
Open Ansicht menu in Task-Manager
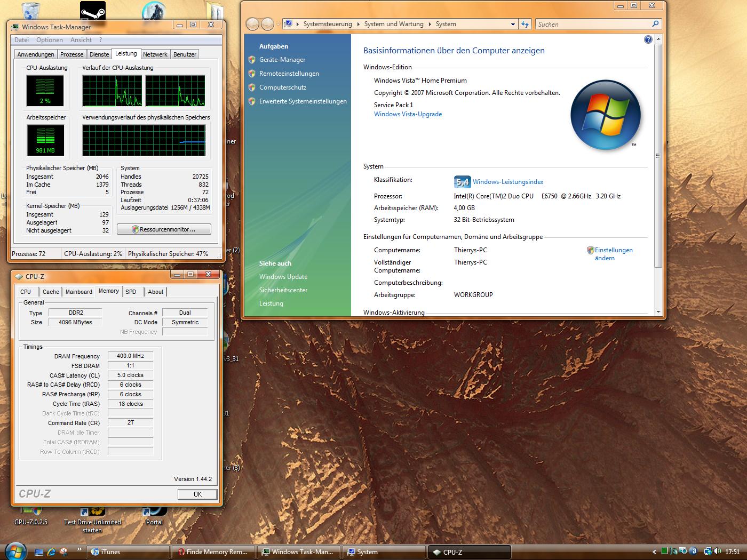pos(81,40)
